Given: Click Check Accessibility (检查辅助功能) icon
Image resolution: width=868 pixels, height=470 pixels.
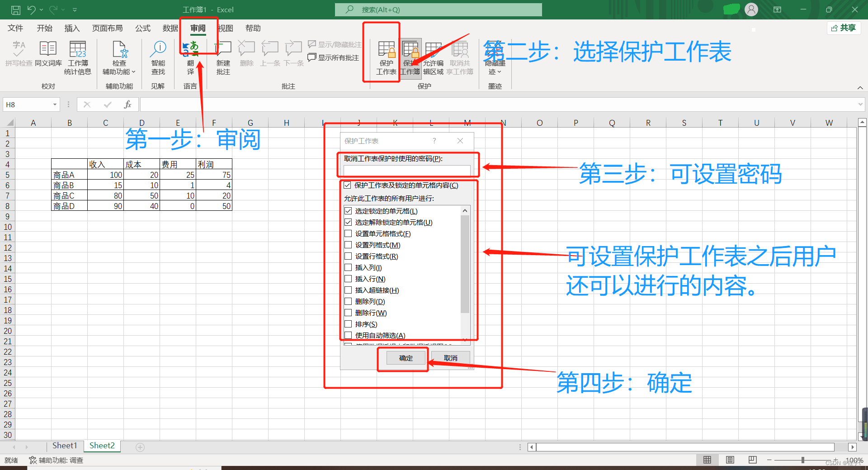Looking at the screenshot, I should pos(119,49).
